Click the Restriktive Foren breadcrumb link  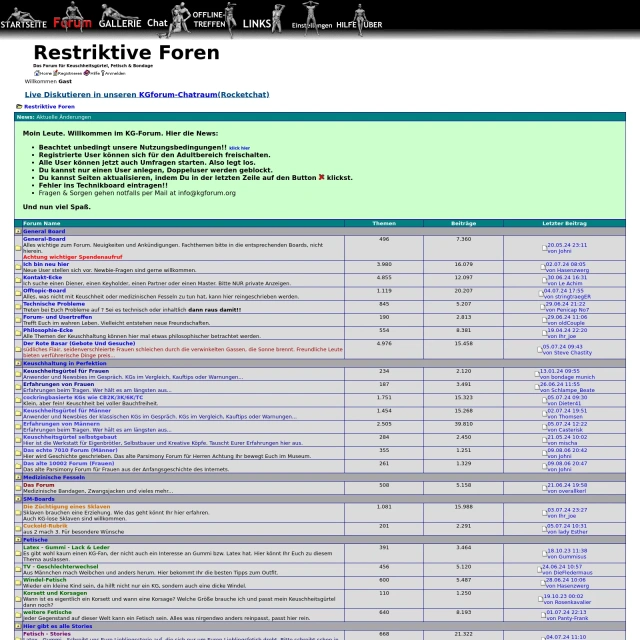(49, 107)
